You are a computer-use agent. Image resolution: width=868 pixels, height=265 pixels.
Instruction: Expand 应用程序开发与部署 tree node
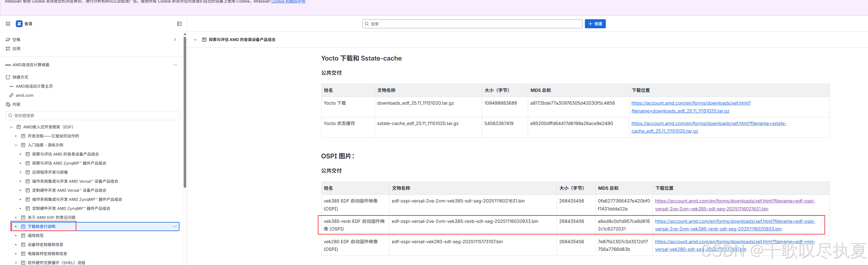point(20,172)
